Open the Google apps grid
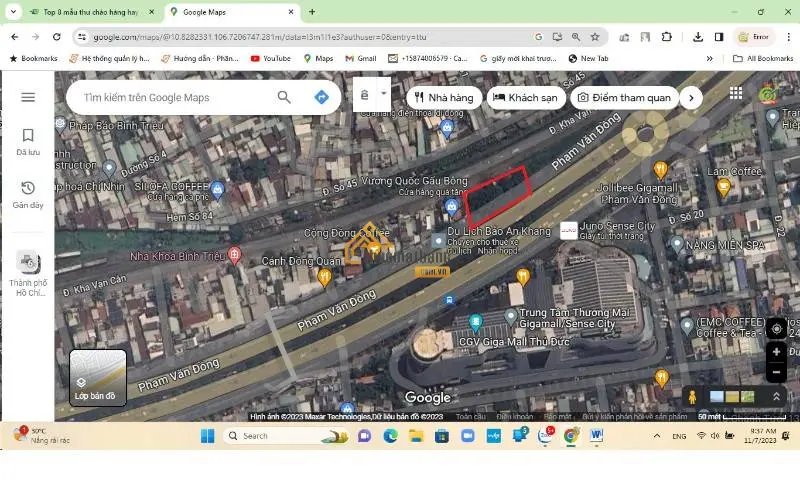Image resolution: width=800 pixels, height=499 pixels. click(x=736, y=93)
